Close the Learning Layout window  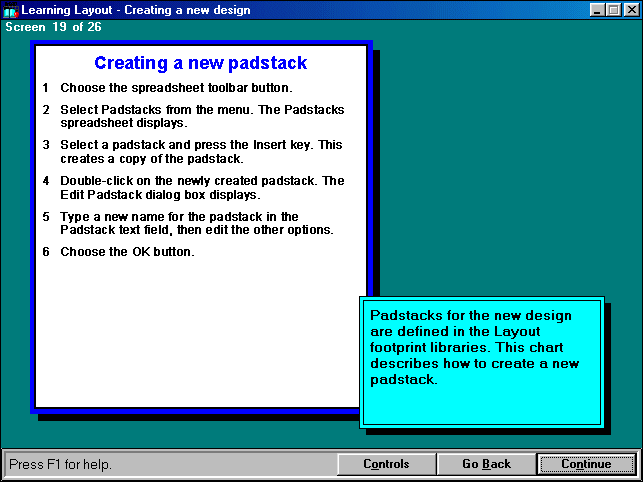point(629,10)
